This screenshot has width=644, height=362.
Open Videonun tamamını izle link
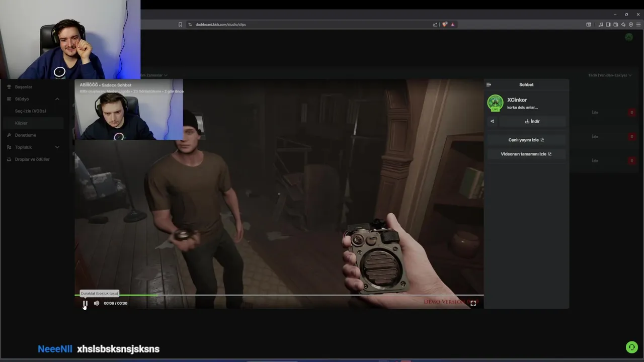pos(526,154)
